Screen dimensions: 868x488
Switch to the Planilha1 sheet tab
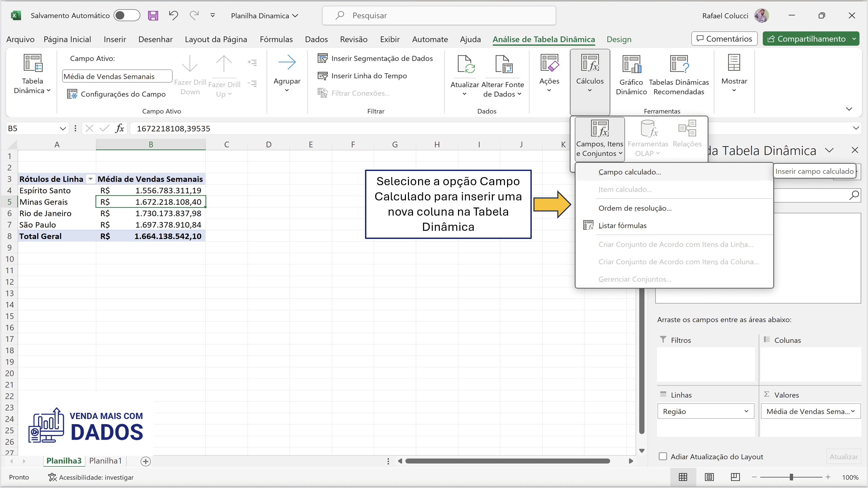[105, 461]
